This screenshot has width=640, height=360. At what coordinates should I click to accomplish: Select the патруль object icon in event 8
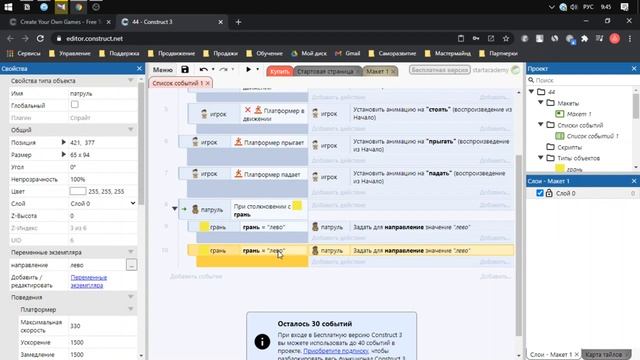tap(195, 209)
